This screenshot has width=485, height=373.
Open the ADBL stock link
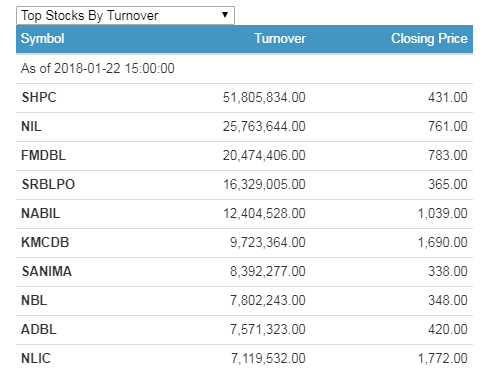click(x=39, y=329)
